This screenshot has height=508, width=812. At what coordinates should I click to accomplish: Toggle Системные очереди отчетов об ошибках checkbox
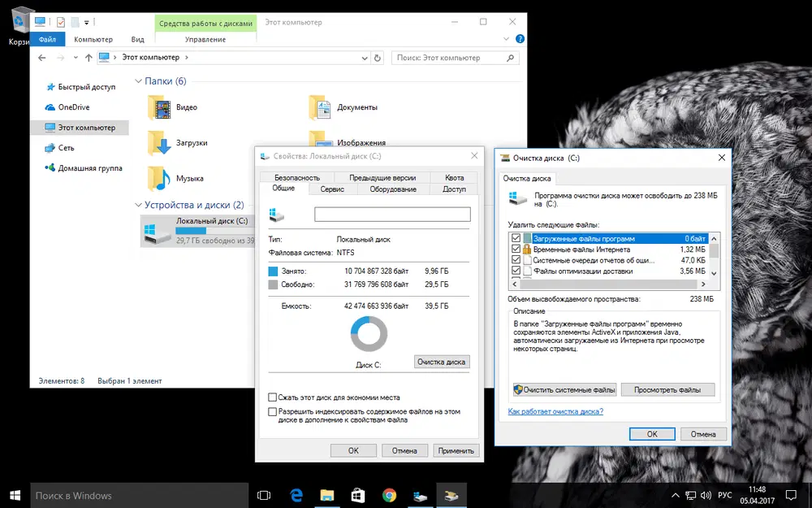pyautogui.click(x=516, y=260)
